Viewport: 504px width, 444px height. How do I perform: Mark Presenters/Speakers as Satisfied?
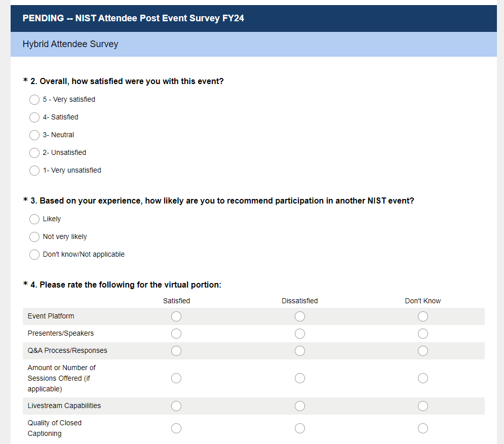click(x=176, y=334)
